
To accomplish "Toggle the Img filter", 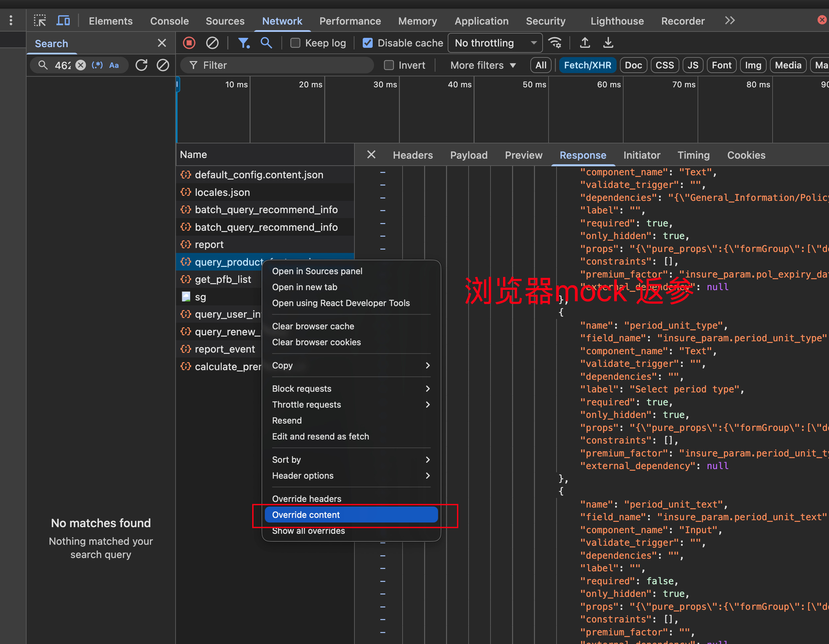I will click(x=753, y=65).
